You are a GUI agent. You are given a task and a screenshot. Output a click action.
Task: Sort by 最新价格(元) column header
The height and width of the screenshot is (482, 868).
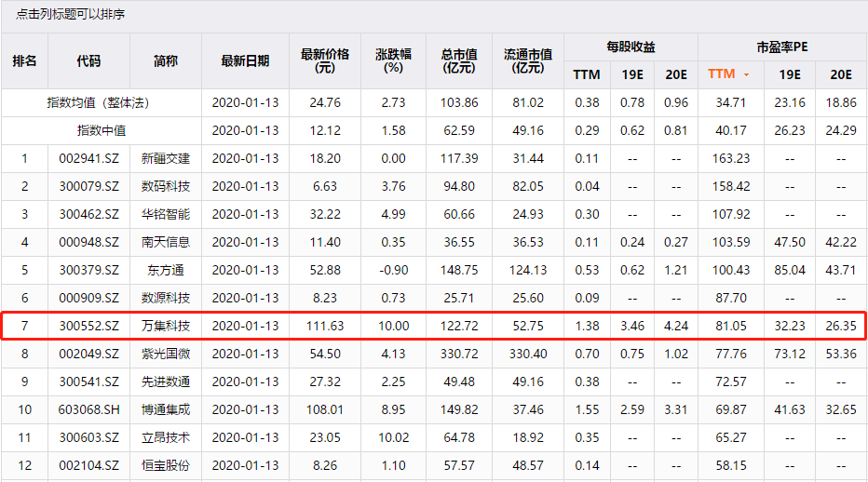(x=325, y=60)
